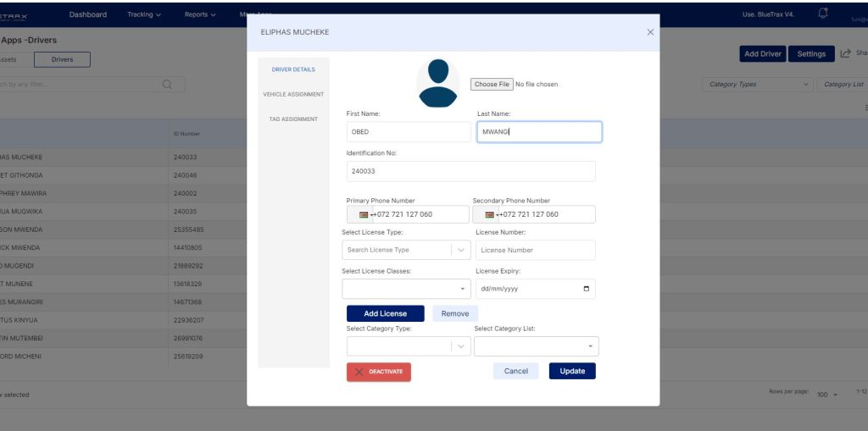Click the search magnifier icon
The height and width of the screenshot is (431, 868).
(167, 84)
